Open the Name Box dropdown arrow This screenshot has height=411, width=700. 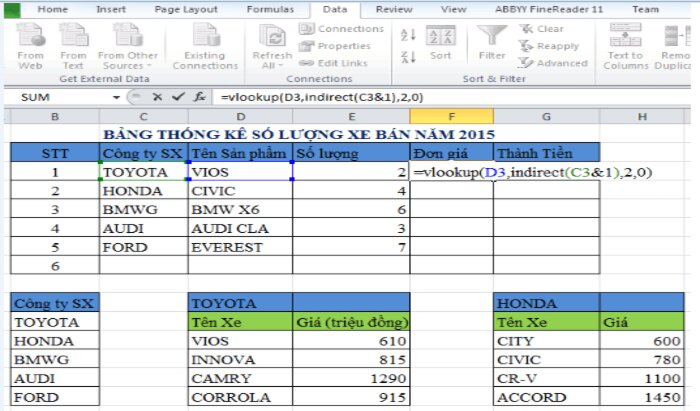116,97
